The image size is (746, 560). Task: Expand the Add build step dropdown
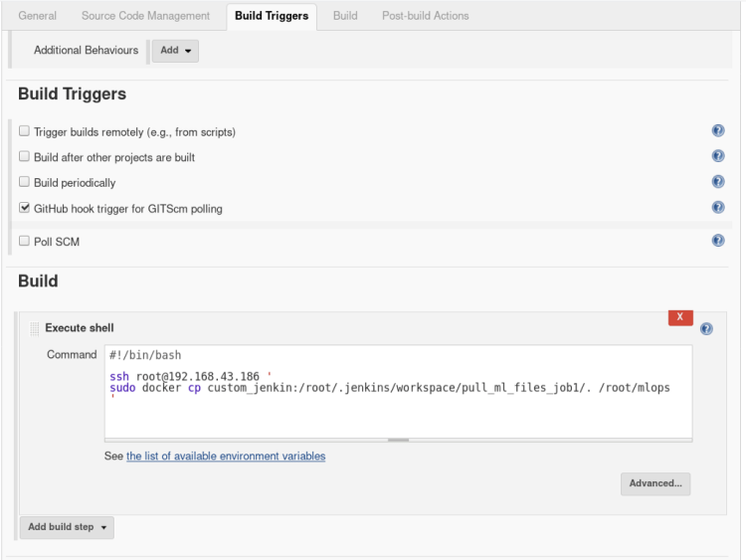click(x=67, y=527)
